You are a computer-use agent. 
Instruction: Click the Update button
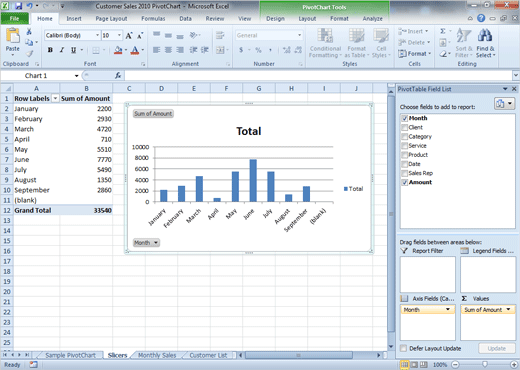tap(497, 348)
